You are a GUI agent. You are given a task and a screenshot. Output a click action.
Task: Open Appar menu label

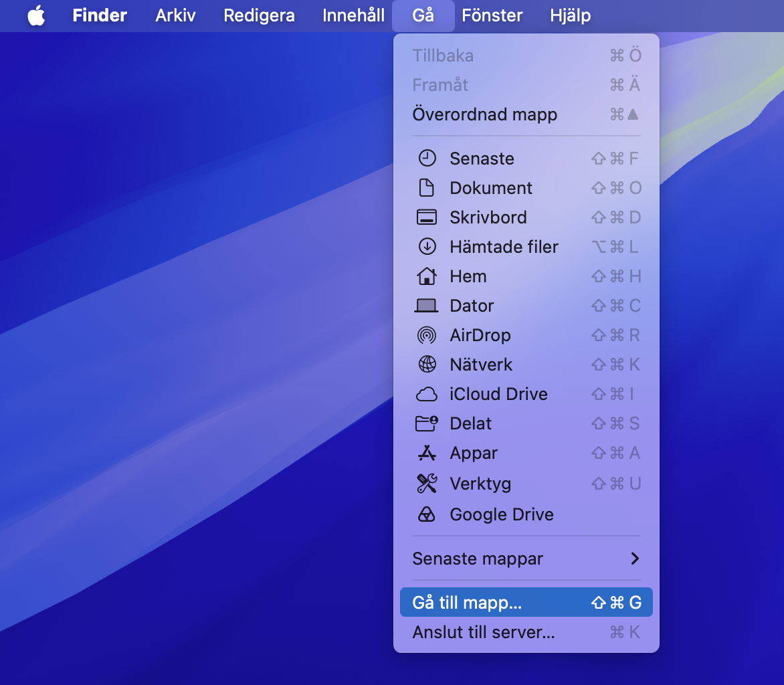coord(474,453)
